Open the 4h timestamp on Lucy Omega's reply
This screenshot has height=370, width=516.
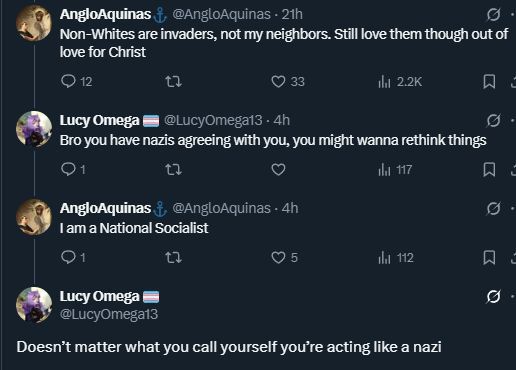click(282, 120)
